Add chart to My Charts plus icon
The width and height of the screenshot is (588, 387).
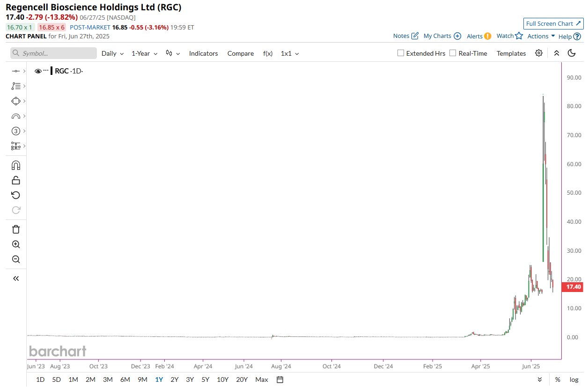[x=457, y=36]
